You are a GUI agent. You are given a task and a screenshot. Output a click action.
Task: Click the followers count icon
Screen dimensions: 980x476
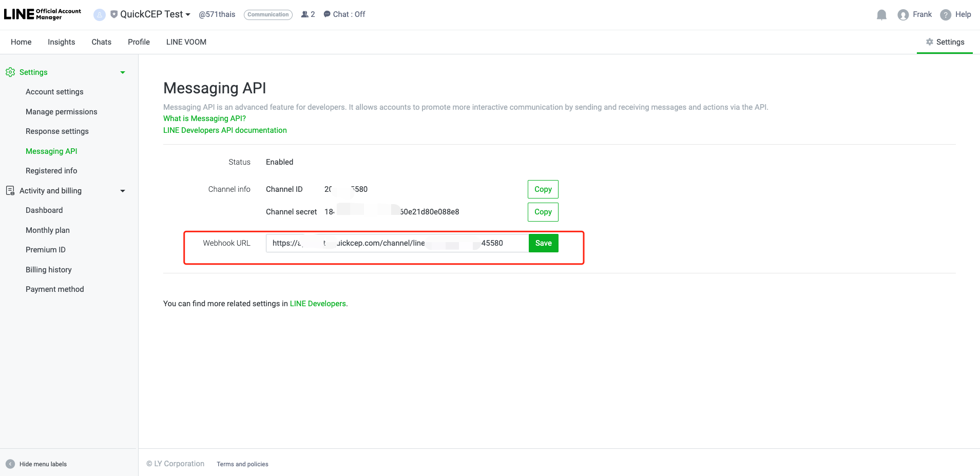click(x=305, y=14)
